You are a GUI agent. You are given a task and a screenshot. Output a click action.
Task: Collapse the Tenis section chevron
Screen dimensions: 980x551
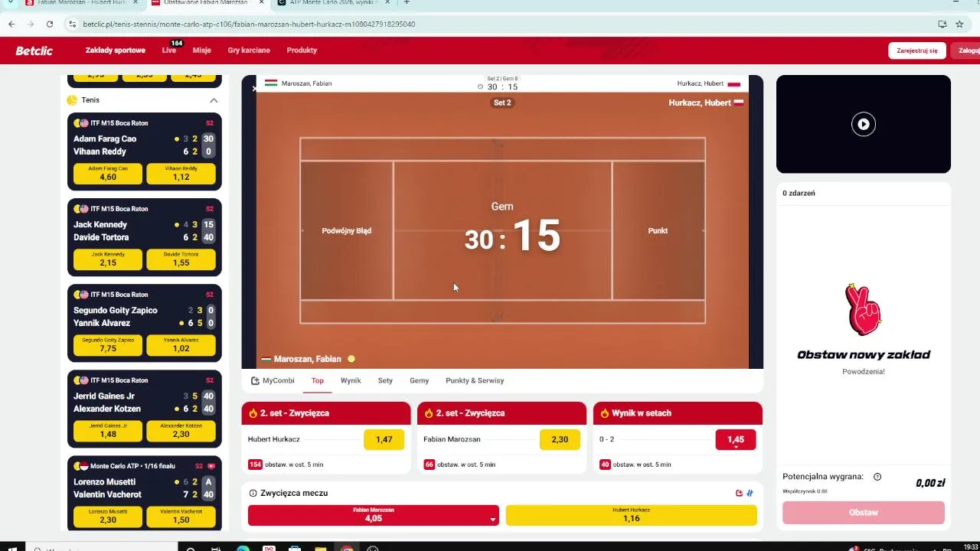point(214,100)
